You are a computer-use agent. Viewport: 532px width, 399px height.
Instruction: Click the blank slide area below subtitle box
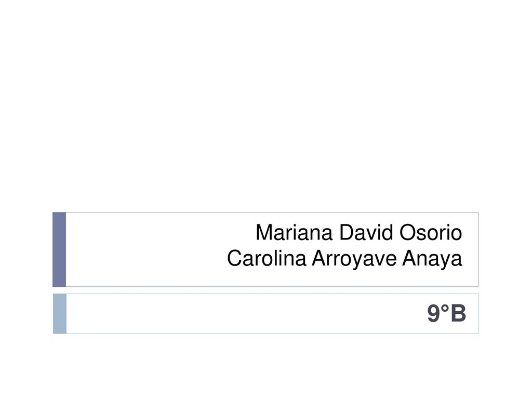[x=266, y=366]
